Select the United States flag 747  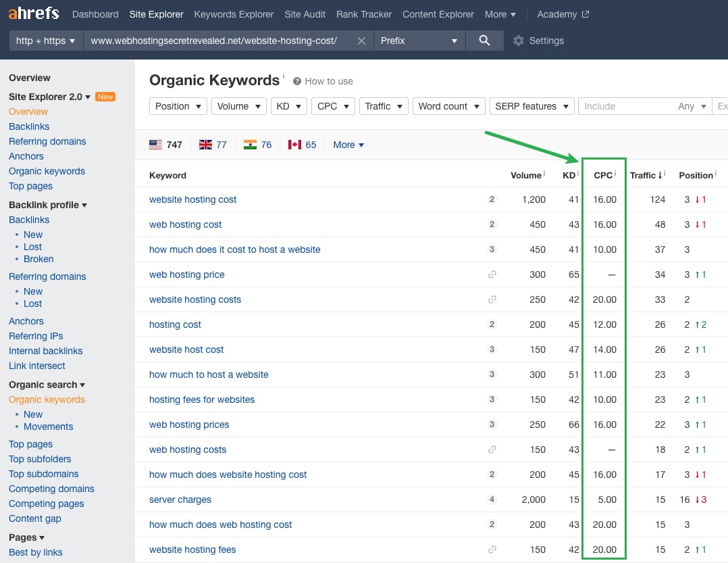point(165,145)
